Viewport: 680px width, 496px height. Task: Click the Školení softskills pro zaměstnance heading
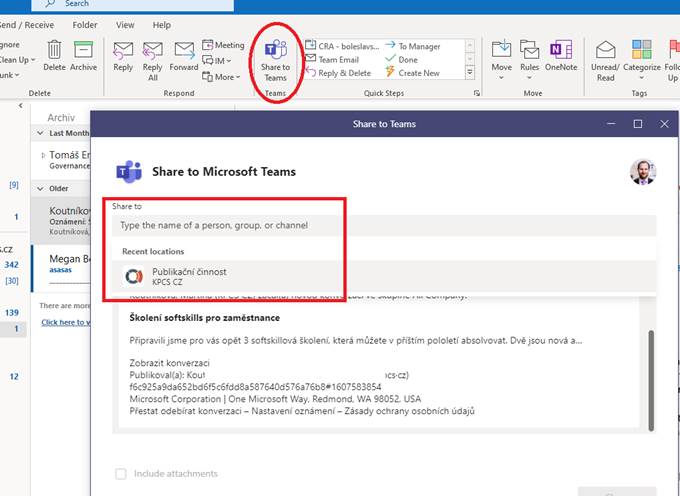point(205,318)
